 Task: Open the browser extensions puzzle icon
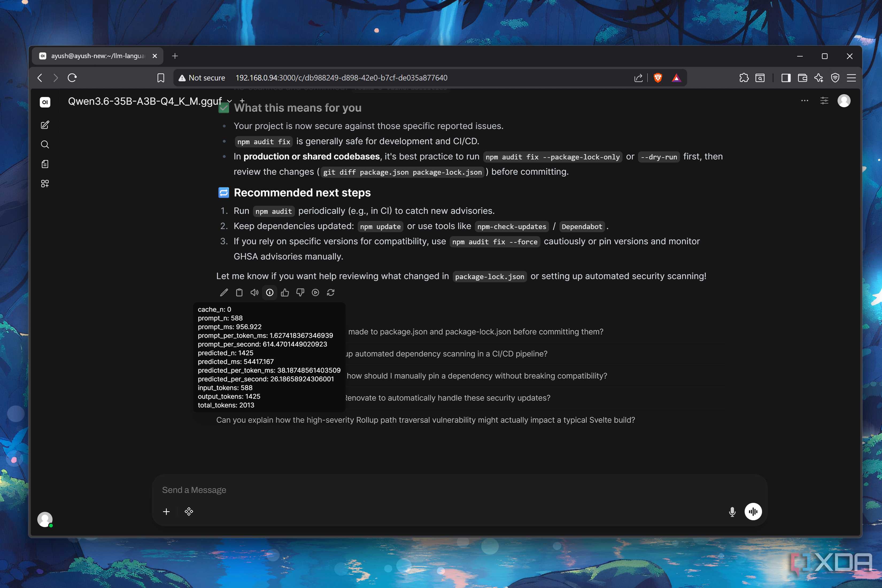point(744,78)
